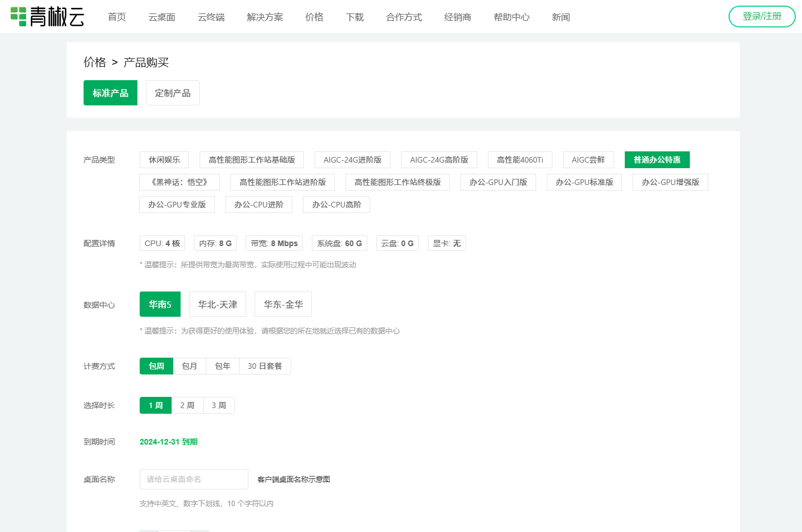Choose the 华南5 data center
The image size is (802, 532).
coord(160,304)
